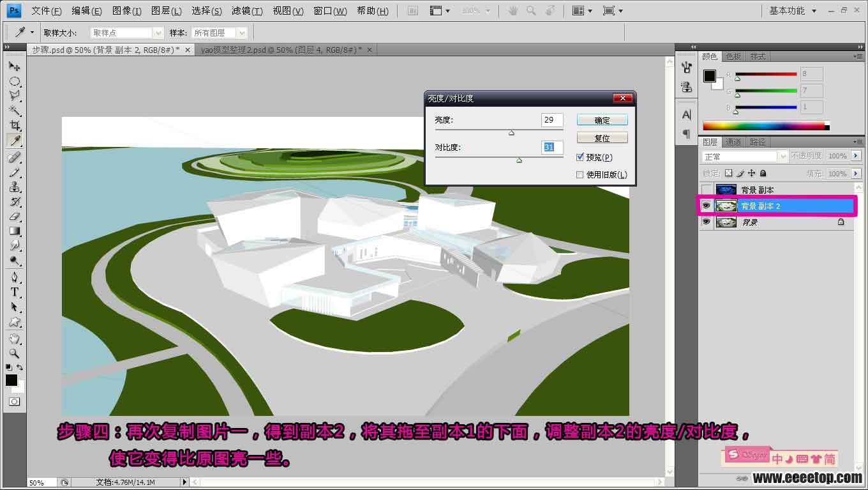868x490 pixels.
Task: Toggle the Preview (预览) checkbox
Action: click(x=580, y=157)
